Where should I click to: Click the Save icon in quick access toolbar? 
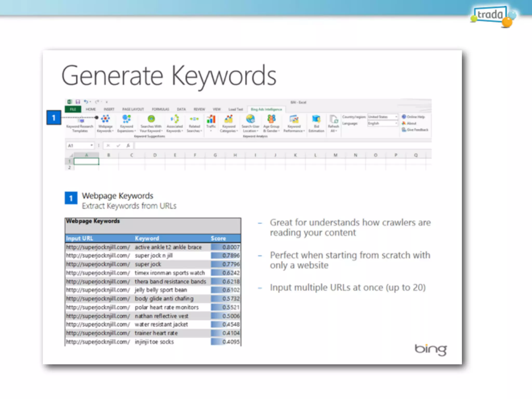click(x=78, y=102)
